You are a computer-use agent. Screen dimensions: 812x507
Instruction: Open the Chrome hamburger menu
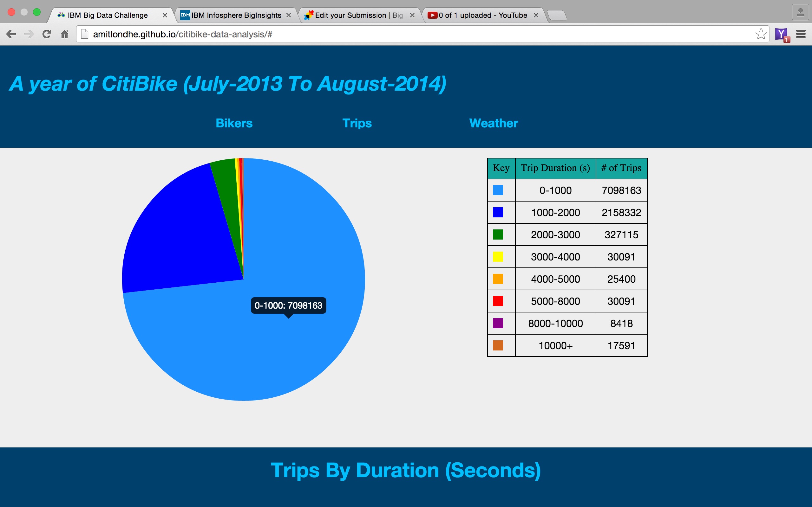(x=801, y=34)
